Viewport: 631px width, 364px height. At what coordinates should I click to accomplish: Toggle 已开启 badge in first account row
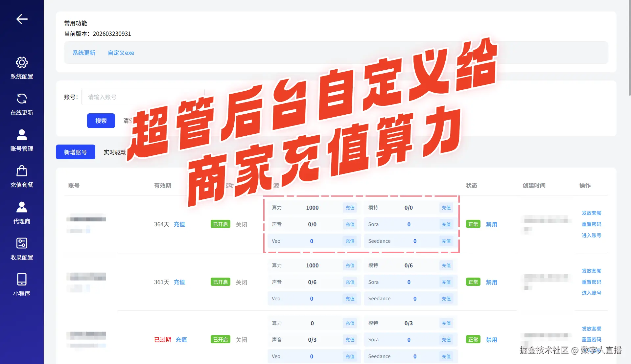point(220,224)
